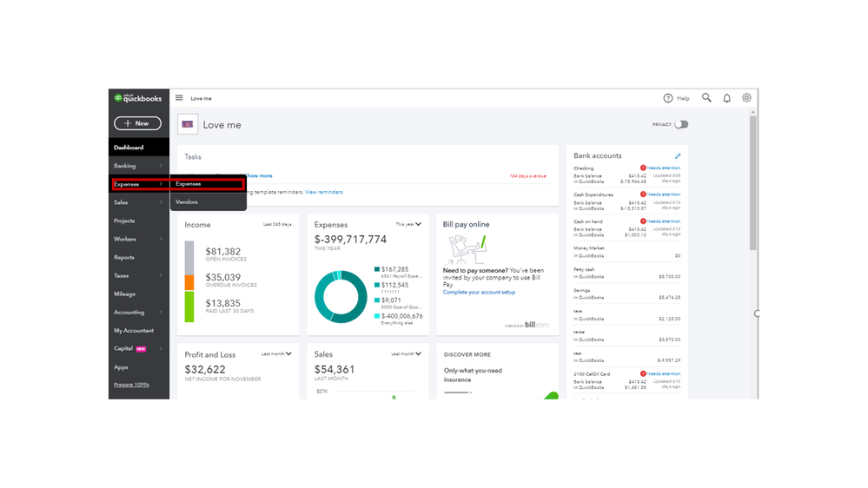Open Apps in the sidebar

pos(139,366)
